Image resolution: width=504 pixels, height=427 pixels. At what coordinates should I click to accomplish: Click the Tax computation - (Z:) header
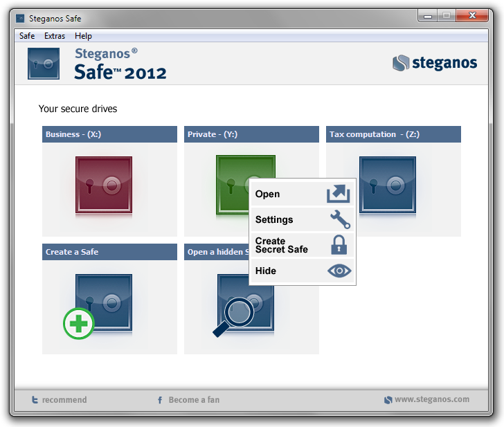(x=393, y=134)
